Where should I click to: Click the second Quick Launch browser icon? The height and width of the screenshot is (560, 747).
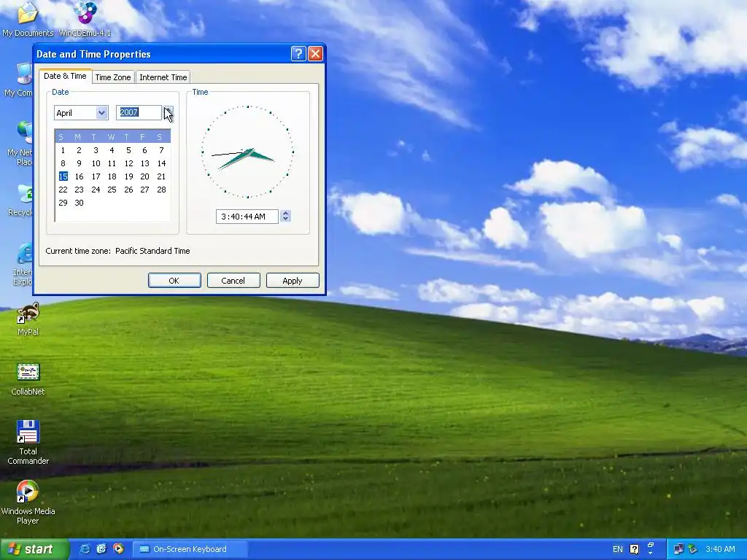101,549
